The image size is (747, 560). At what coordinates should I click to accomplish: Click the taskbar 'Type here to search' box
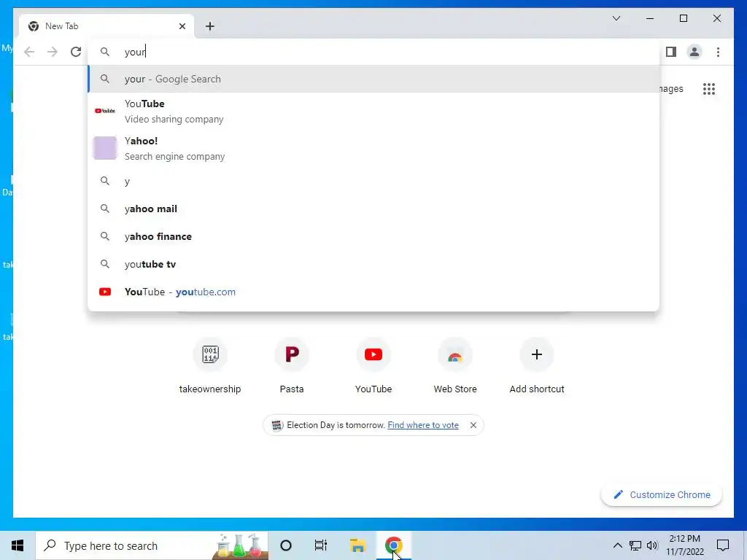[152, 545]
